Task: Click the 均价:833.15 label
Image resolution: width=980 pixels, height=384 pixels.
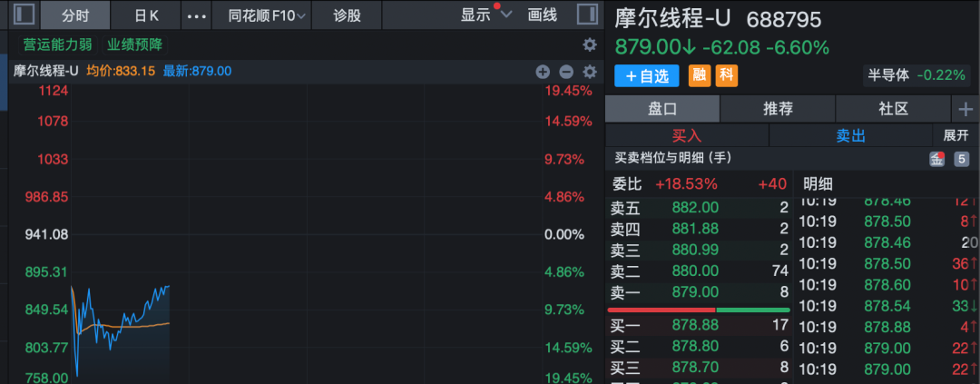Action: pos(121,72)
